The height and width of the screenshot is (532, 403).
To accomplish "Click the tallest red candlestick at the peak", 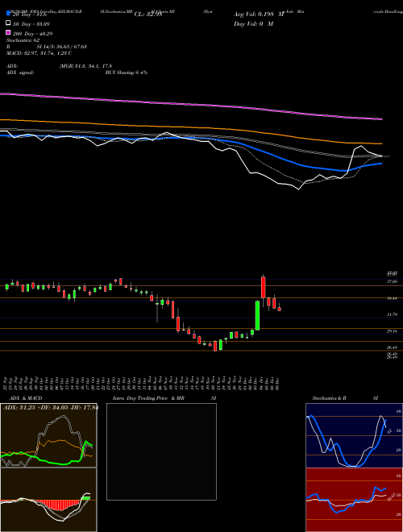I will click(x=264, y=288).
